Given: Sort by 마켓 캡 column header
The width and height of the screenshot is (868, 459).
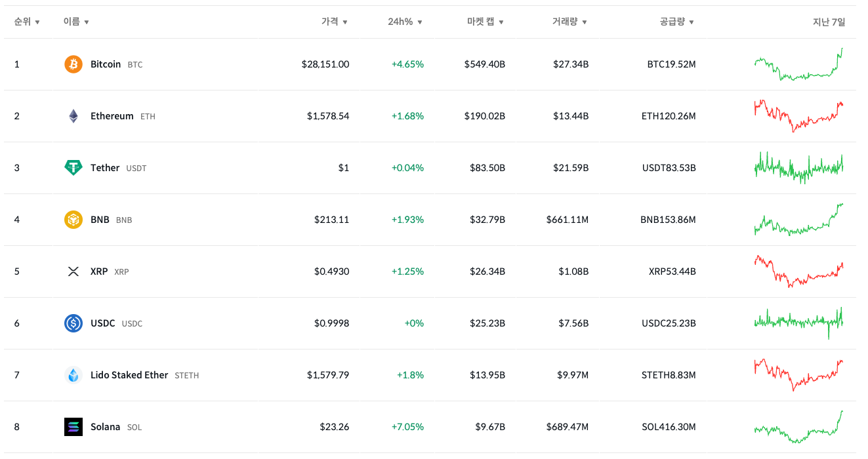Looking at the screenshot, I should (x=486, y=22).
